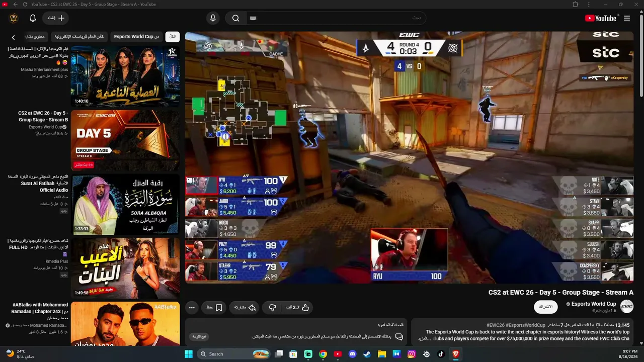The image size is (644, 362).
Task: Like the video with thumbs up
Action: [x=297, y=307]
